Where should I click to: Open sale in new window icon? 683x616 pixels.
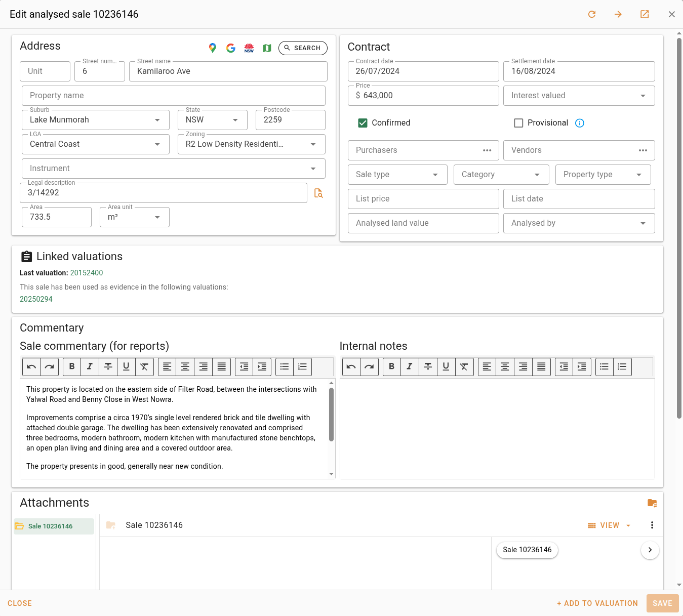(x=645, y=14)
